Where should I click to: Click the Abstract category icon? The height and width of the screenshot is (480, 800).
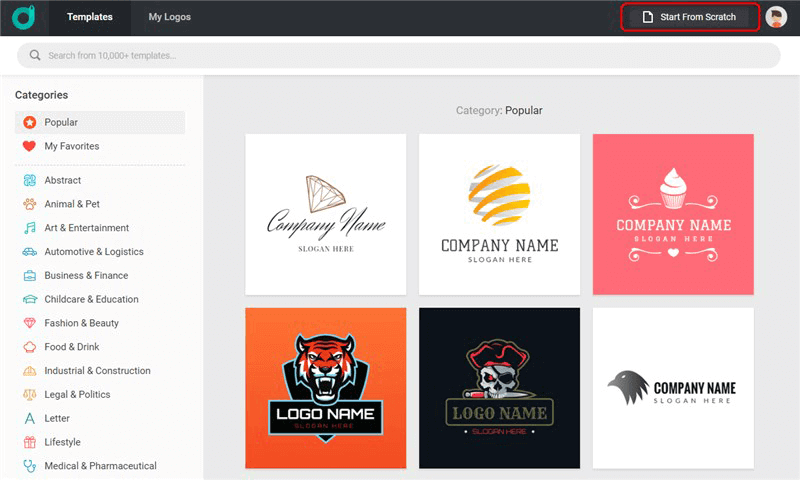pyautogui.click(x=30, y=180)
